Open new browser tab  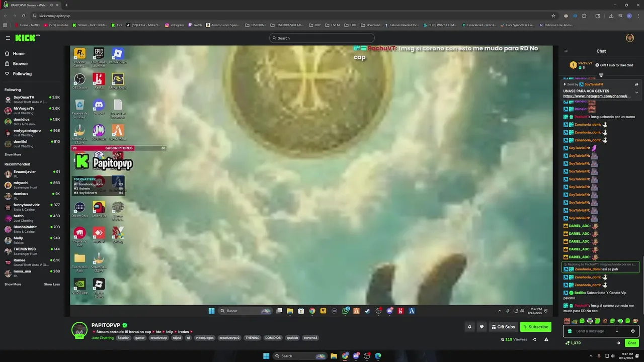66,5
